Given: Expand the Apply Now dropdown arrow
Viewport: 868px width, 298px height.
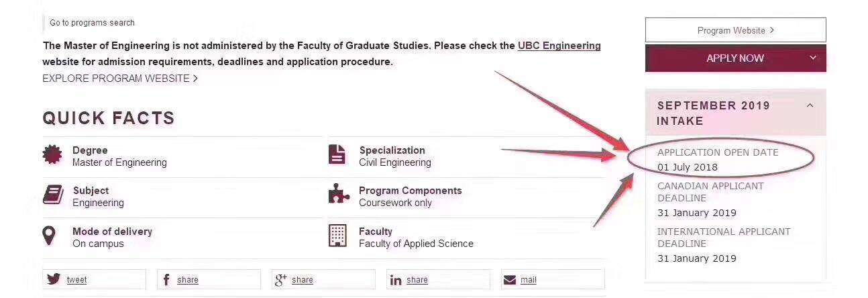Looking at the screenshot, I should (813, 58).
